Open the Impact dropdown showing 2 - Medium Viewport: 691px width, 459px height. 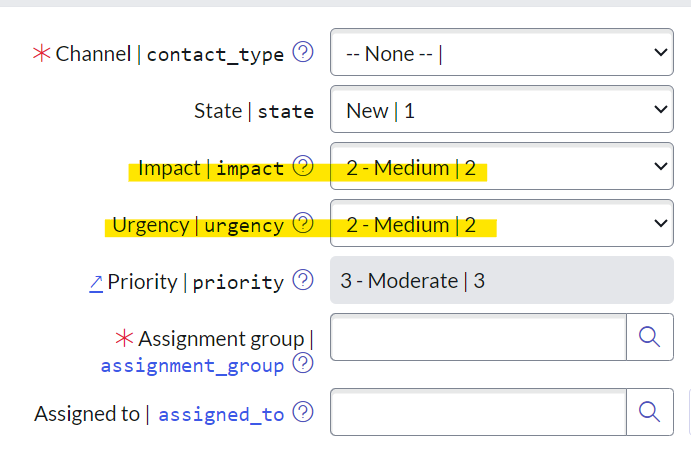coord(501,167)
